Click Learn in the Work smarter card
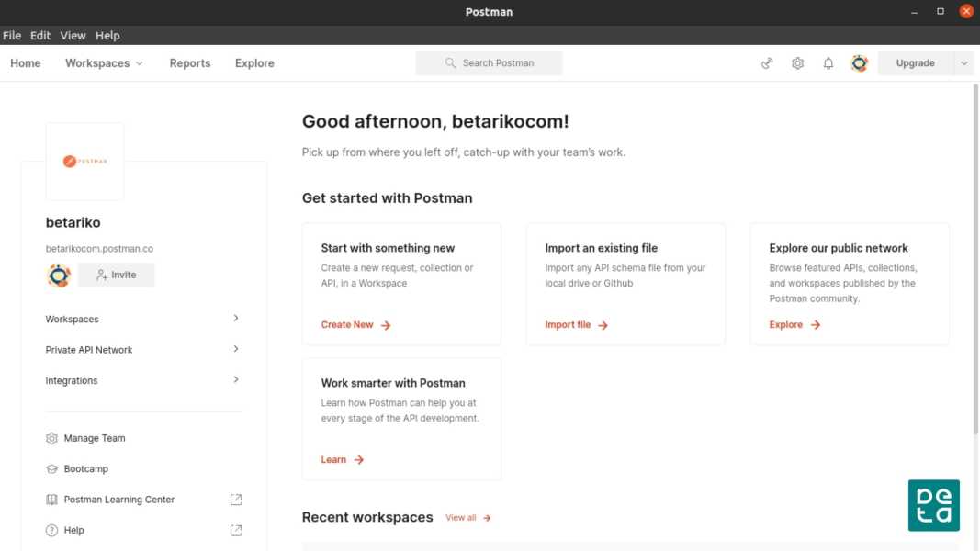This screenshot has width=980, height=551. 334,459
